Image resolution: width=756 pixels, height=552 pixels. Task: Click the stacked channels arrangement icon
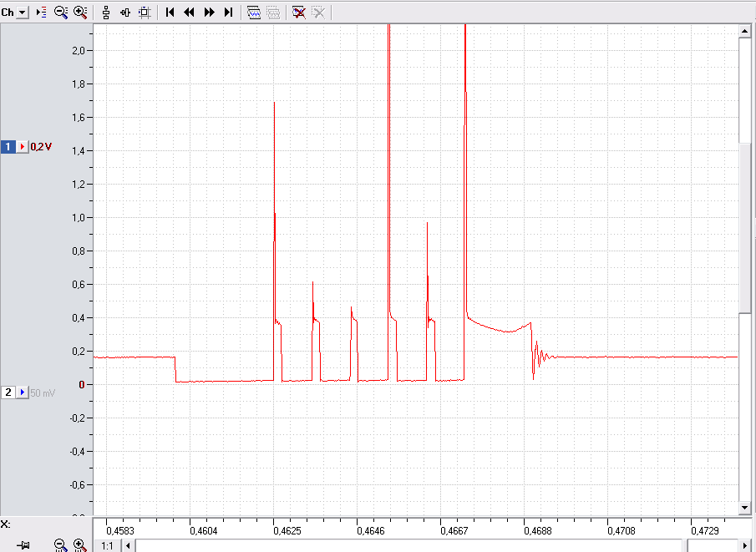(106, 13)
